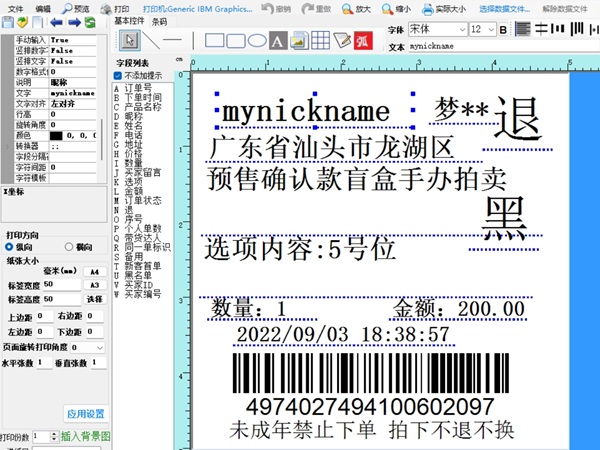600x450 pixels.
Task: Choose the diagonal line tool
Action: click(151, 40)
